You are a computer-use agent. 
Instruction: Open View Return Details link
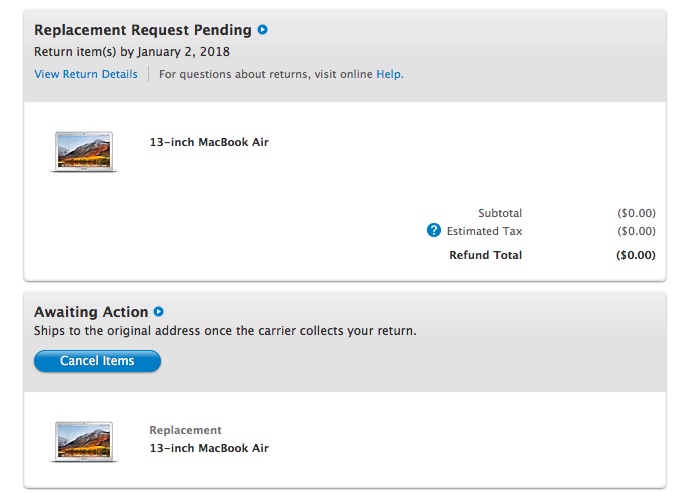86,74
